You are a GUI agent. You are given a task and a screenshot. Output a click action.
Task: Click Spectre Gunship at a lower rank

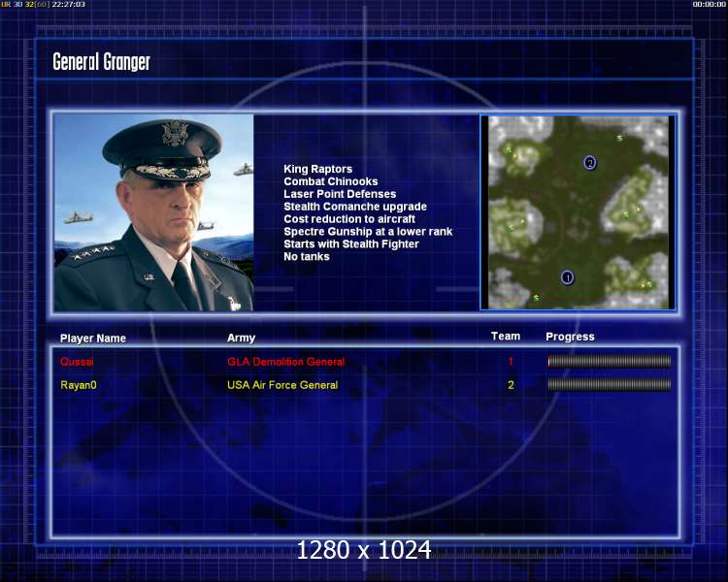tap(368, 232)
